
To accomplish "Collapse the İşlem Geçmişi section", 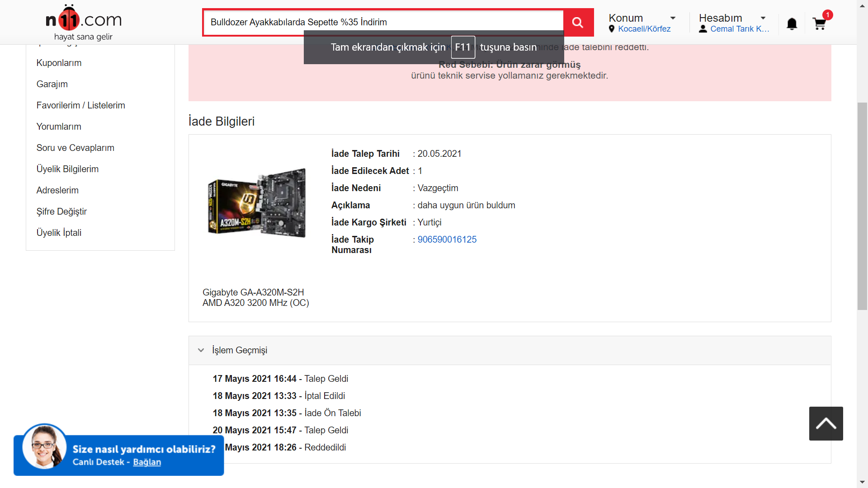I will coord(201,350).
